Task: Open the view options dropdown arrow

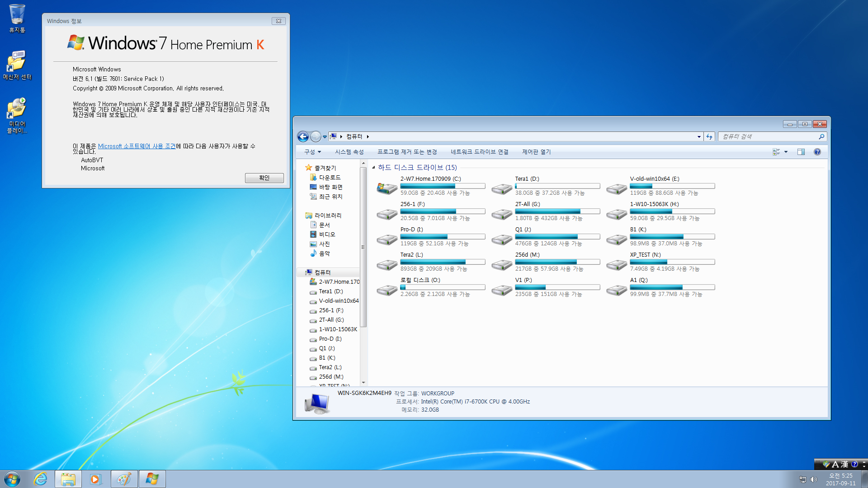Action: [x=786, y=152]
